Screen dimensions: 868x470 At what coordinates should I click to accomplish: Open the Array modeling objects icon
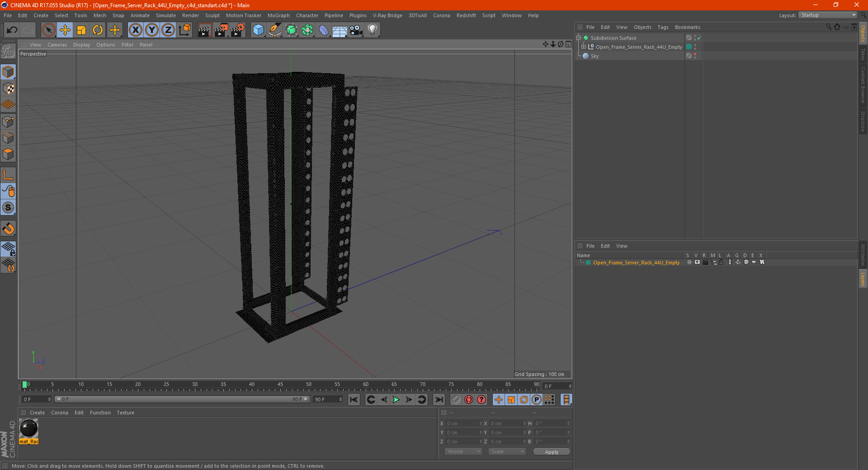pyautogui.click(x=307, y=30)
